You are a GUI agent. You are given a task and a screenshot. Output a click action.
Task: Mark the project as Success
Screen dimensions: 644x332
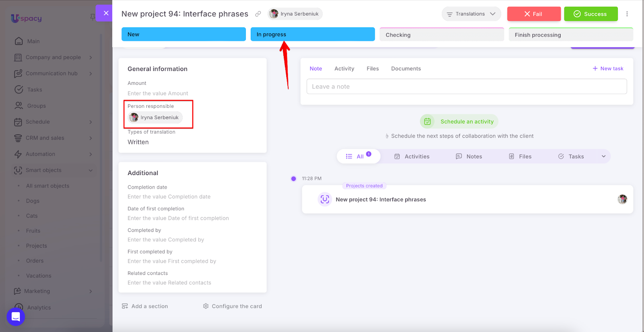click(x=590, y=14)
